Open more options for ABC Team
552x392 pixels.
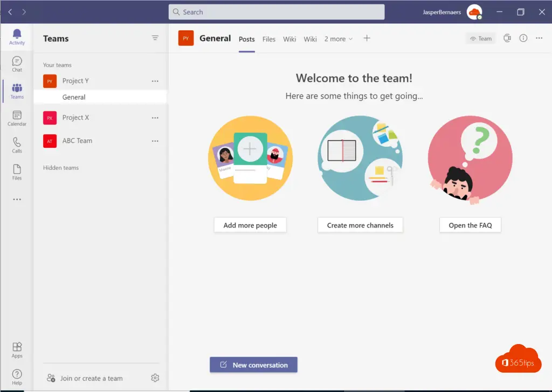[155, 141]
